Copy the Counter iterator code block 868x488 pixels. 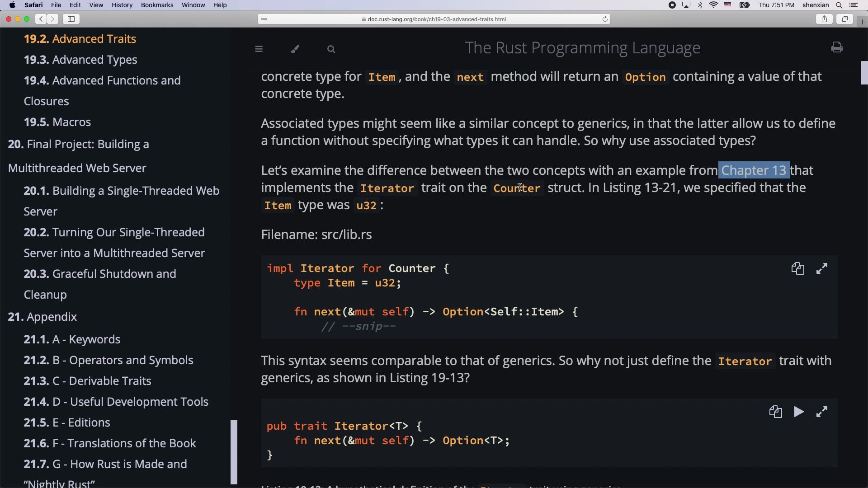(x=797, y=268)
